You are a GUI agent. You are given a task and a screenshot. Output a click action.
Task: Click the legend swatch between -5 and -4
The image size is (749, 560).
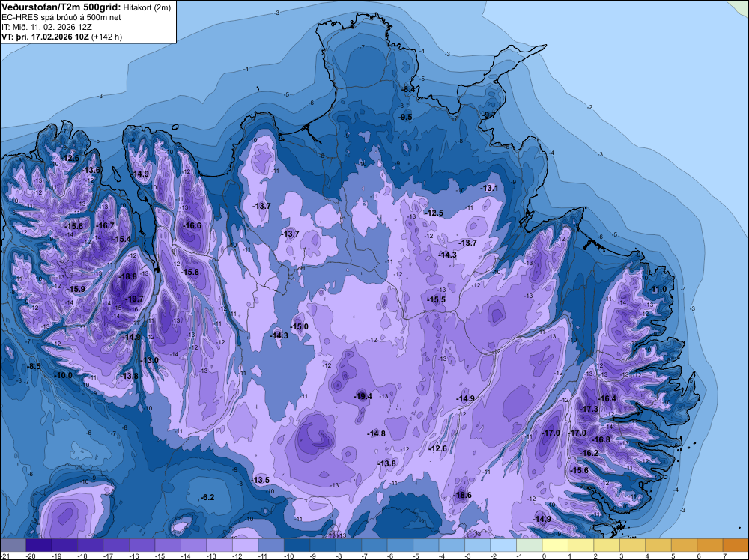click(x=425, y=545)
